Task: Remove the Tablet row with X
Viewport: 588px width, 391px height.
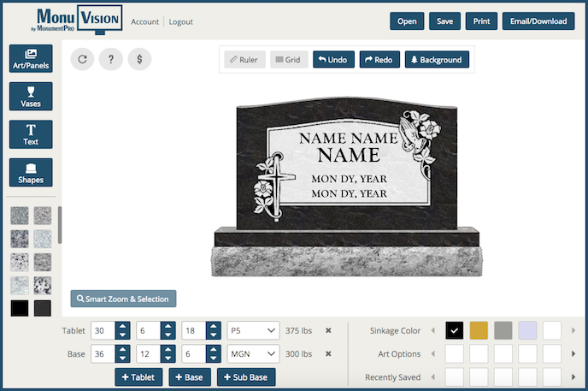Action: click(x=328, y=330)
